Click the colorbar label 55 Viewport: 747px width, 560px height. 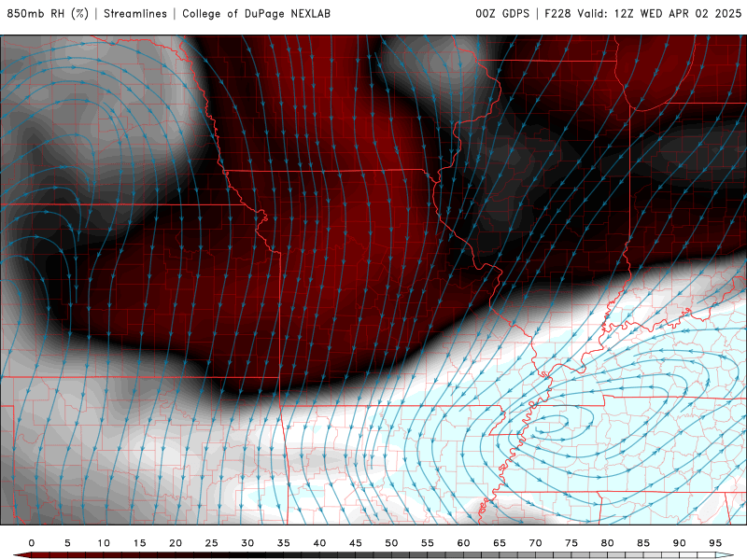pos(428,543)
